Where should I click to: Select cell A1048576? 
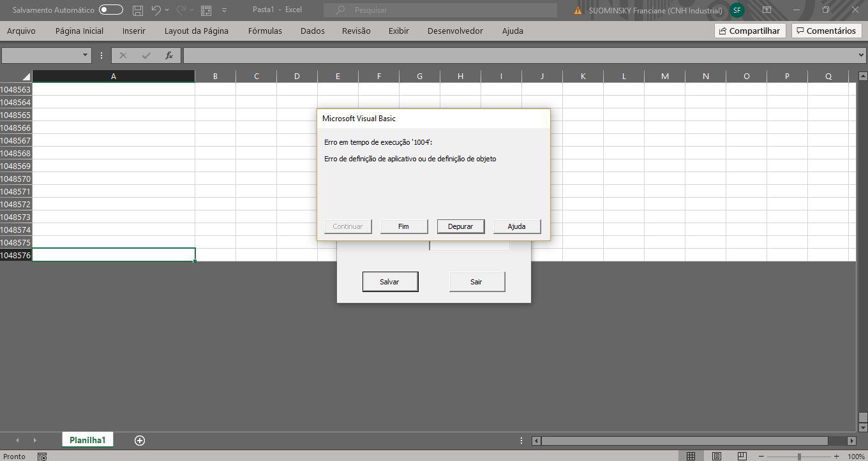pyautogui.click(x=114, y=255)
